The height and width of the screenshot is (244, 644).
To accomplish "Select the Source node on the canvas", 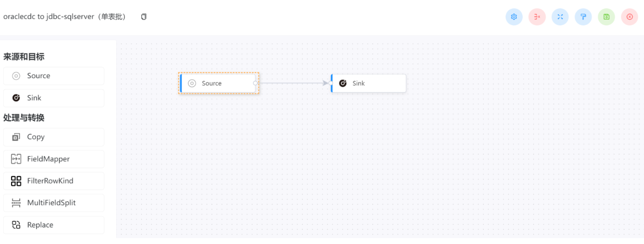I will coord(217,83).
